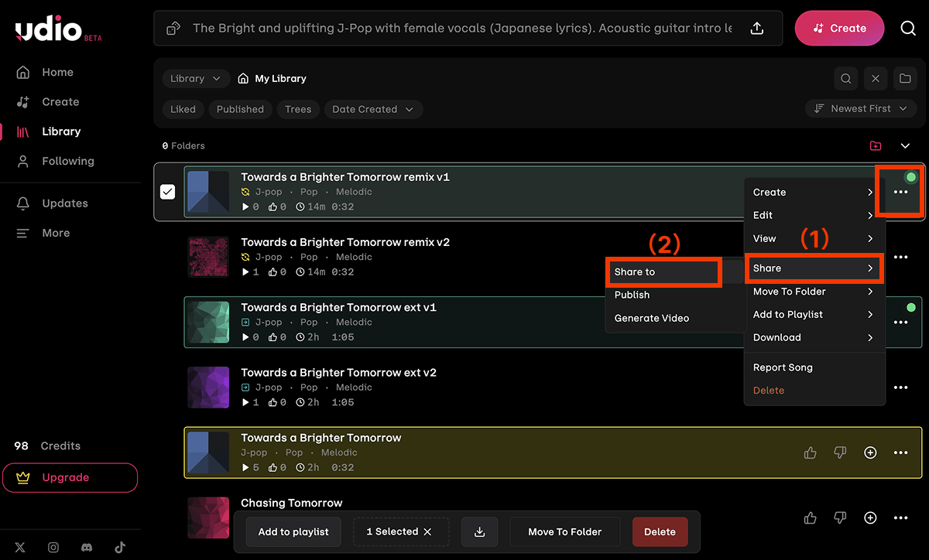The width and height of the screenshot is (929, 560).
Task: Toggle the Trees filter chip
Action: (298, 109)
